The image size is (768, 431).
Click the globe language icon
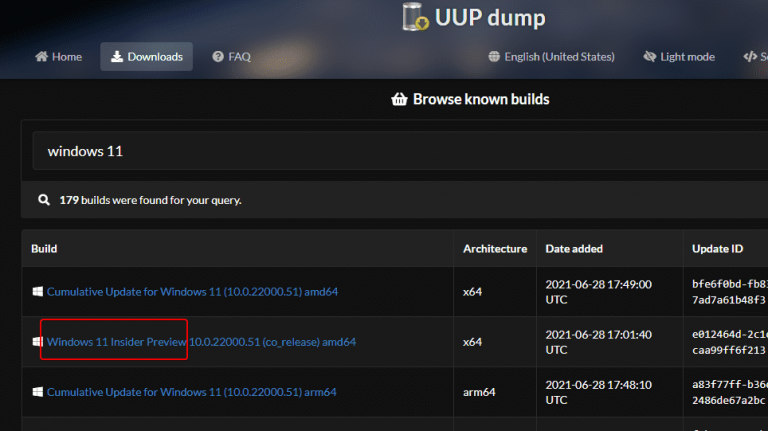494,57
